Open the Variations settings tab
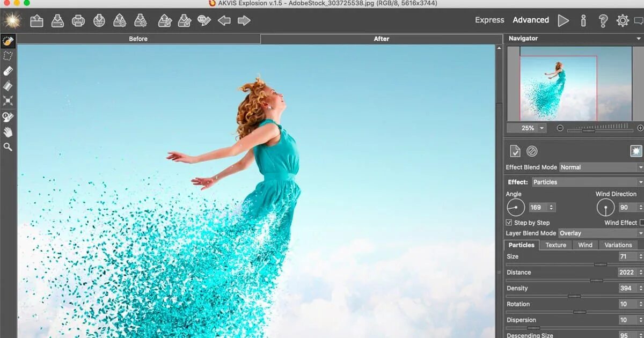 pyautogui.click(x=618, y=245)
